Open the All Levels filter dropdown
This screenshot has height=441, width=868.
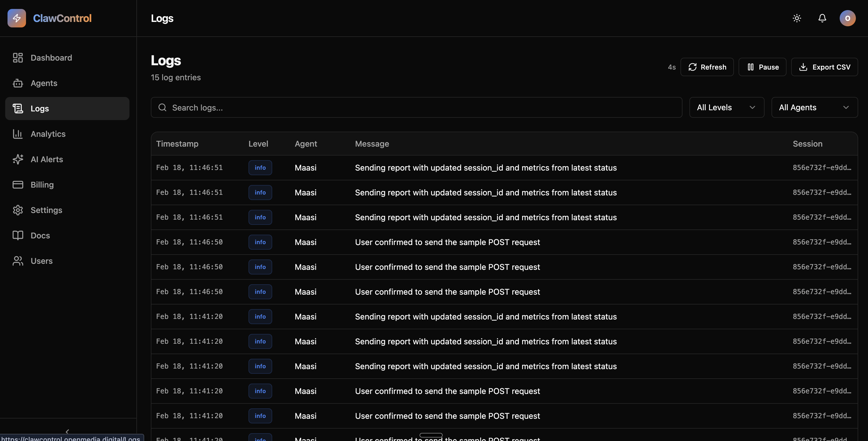tap(726, 107)
